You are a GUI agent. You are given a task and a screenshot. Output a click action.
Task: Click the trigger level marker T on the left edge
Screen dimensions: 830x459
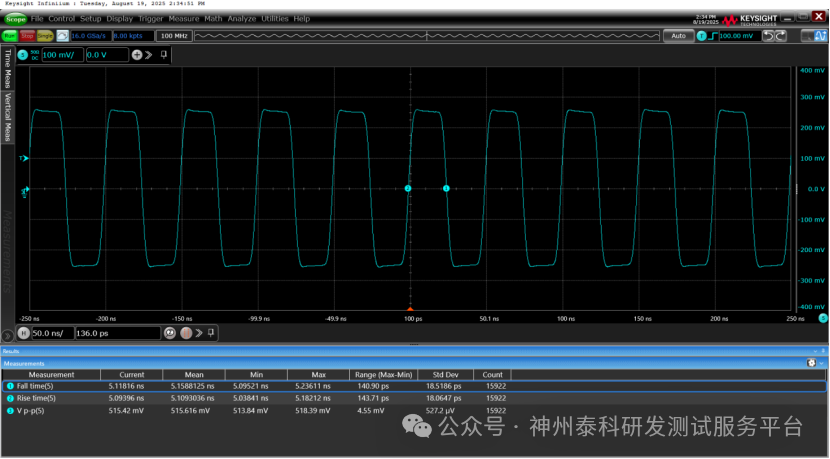click(23, 158)
